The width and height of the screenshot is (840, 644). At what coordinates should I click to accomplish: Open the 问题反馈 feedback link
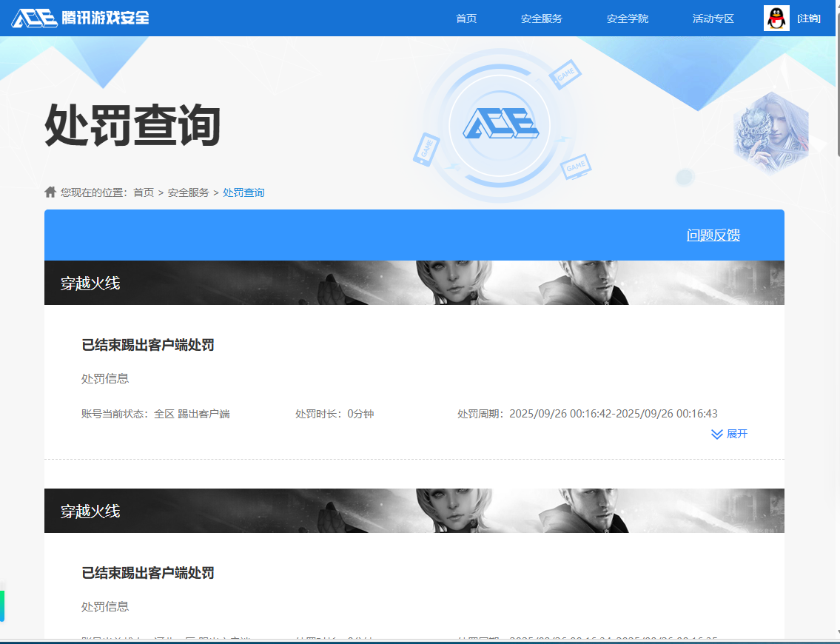click(x=713, y=235)
